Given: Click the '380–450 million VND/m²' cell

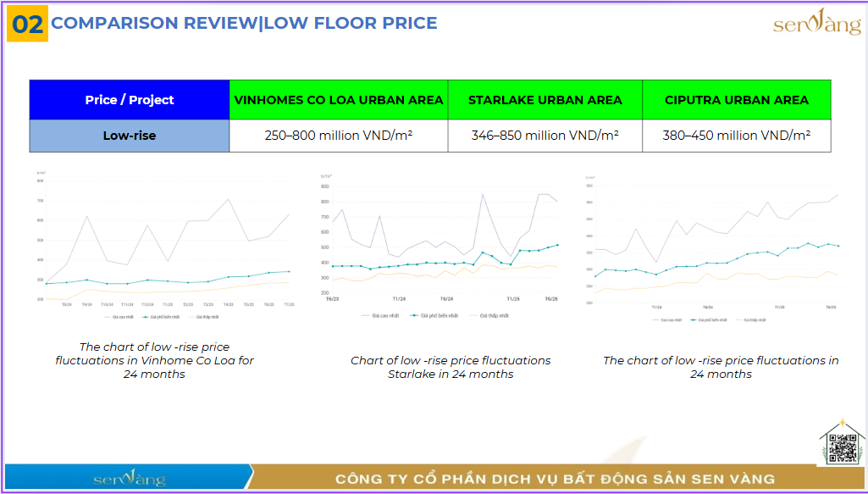Looking at the screenshot, I should coord(737,136).
